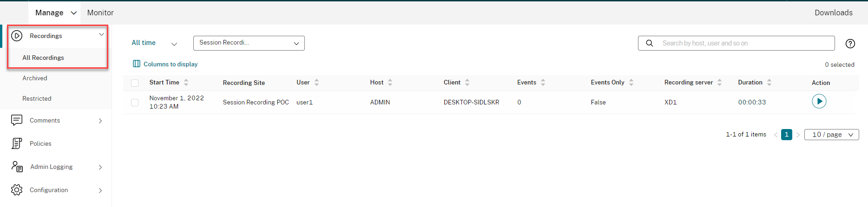The image size is (868, 207).
Task: Switch to the Monitor tab
Action: coord(100,13)
